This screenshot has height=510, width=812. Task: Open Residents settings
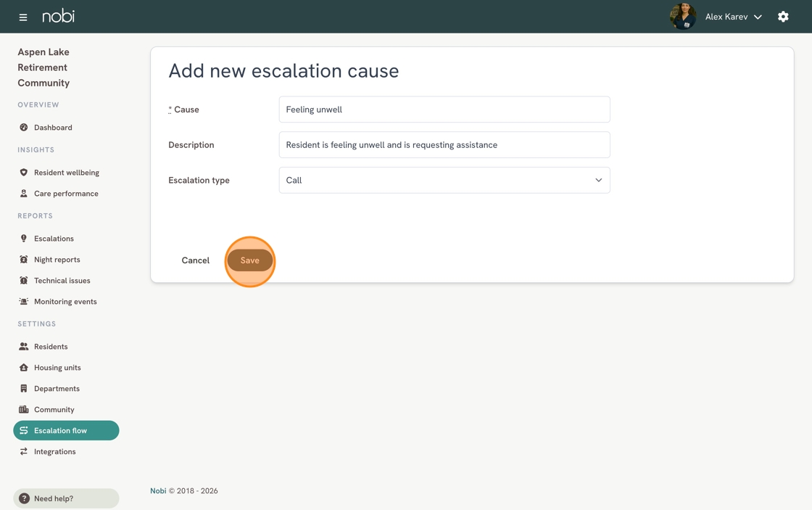coord(51,347)
